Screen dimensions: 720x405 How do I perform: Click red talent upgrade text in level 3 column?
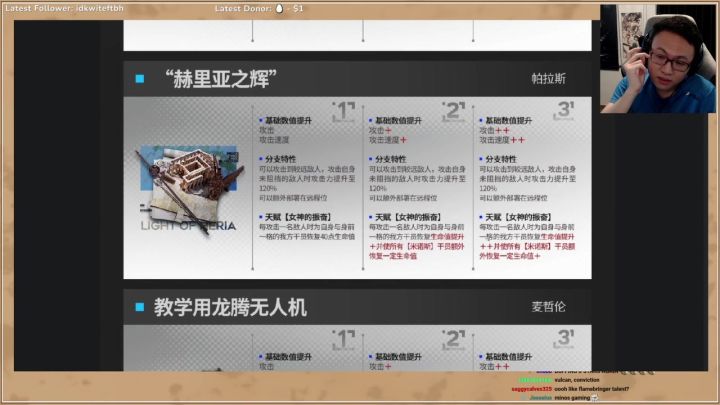coord(527,246)
